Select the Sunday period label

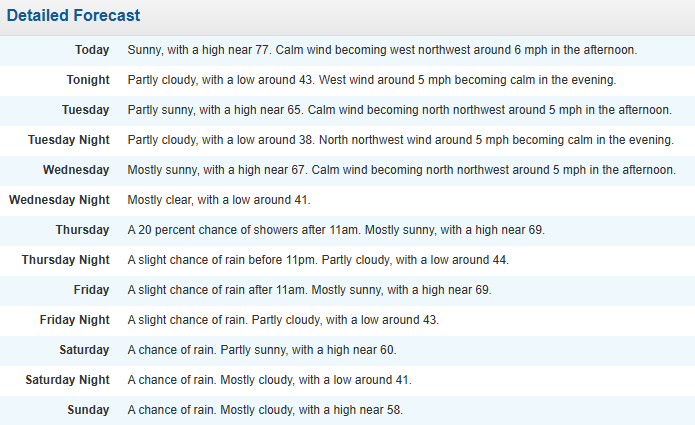(89, 410)
